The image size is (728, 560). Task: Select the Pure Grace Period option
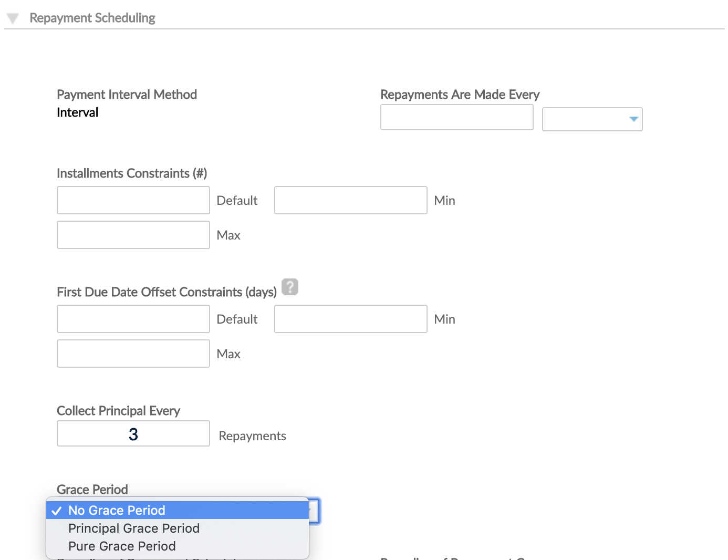122,546
